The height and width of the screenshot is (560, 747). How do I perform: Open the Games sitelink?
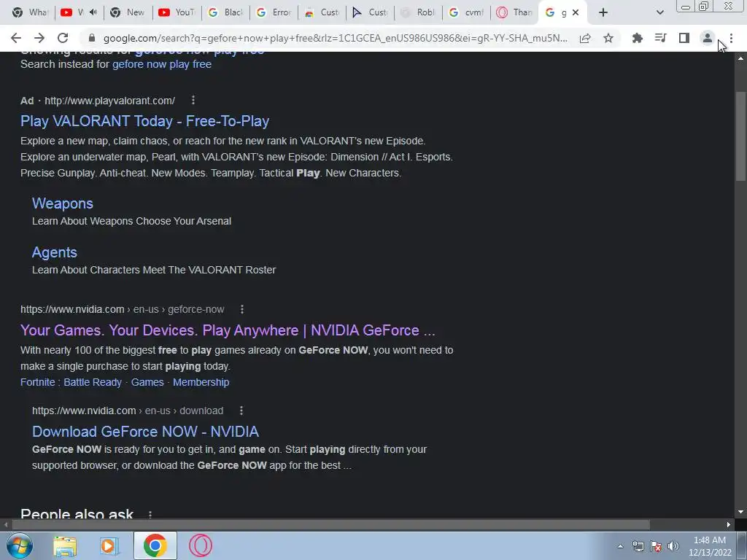pyautogui.click(x=147, y=382)
